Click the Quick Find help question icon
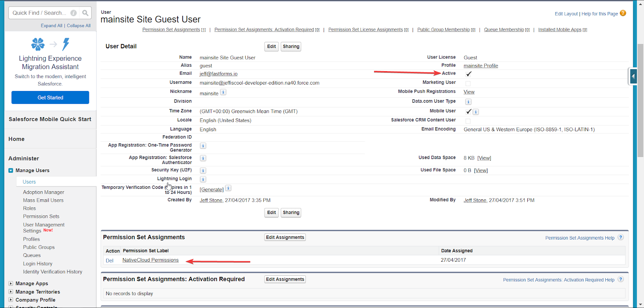The image size is (644, 308). [x=74, y=13]
